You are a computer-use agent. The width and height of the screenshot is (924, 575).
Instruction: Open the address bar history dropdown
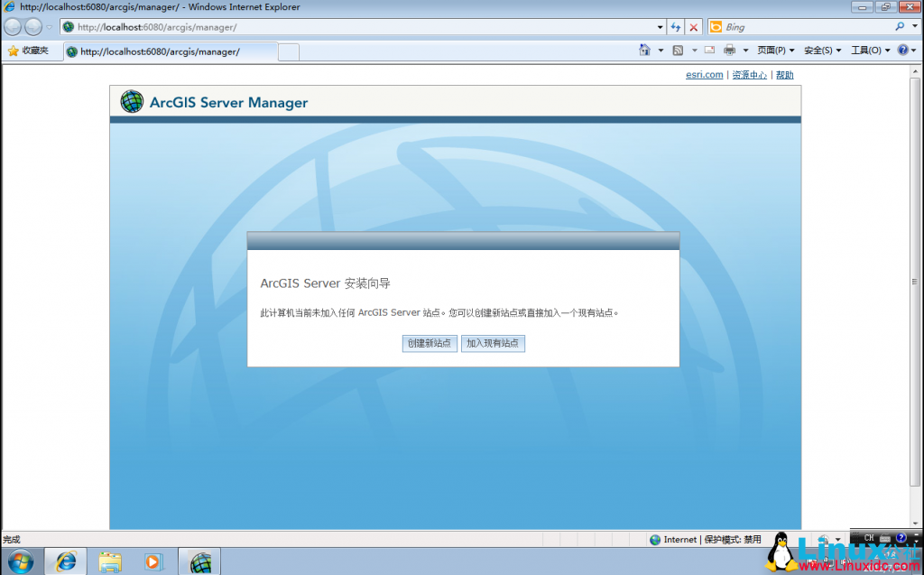click(660, 26)
